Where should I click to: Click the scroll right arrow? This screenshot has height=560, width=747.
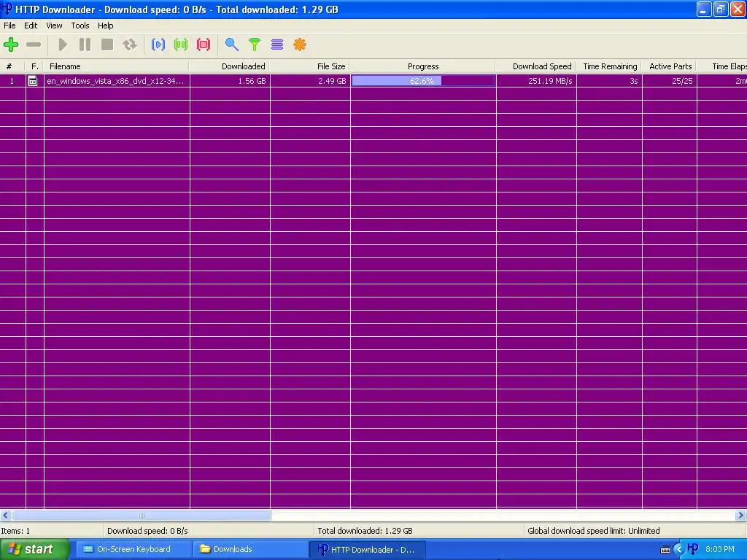[740, 516]
